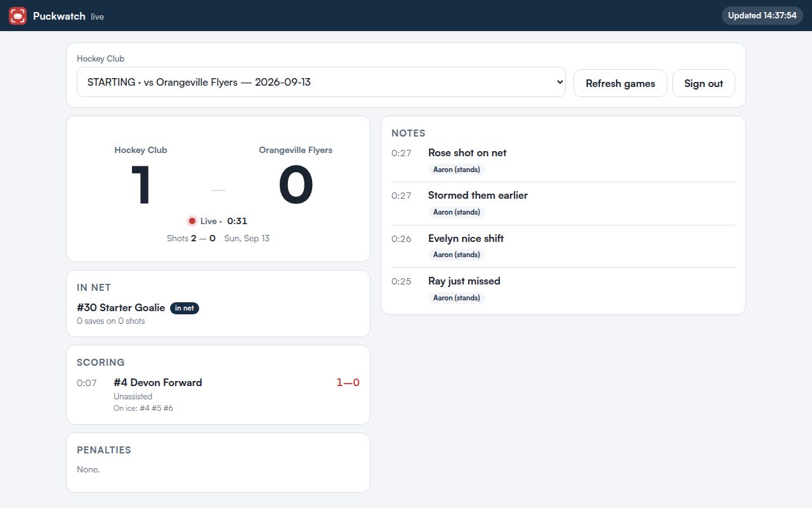Select the "Evelyn nice shift" note
This screenshot has width=812, height=508.
[466, 238]
